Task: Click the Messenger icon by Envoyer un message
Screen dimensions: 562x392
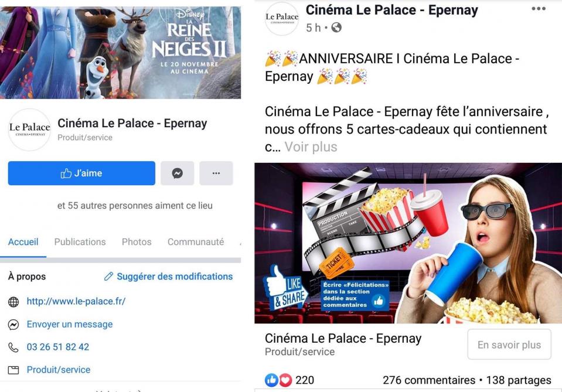Action: click(x=13, y=325)
